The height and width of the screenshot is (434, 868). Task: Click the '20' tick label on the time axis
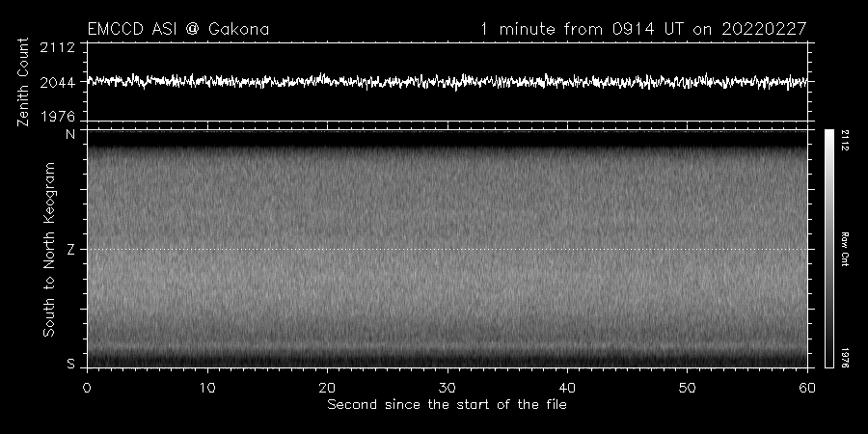point(327,388)
